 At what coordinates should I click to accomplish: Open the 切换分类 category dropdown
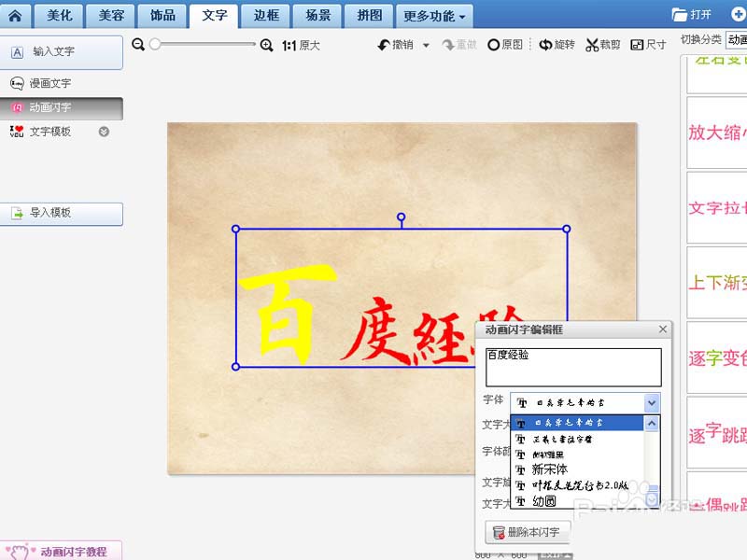coord(736,40)
